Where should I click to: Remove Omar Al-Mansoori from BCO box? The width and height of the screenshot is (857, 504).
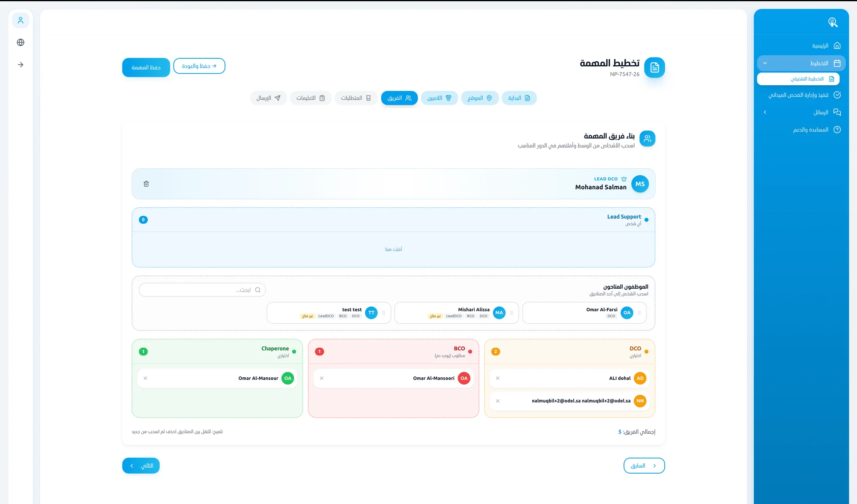[321, 378]
